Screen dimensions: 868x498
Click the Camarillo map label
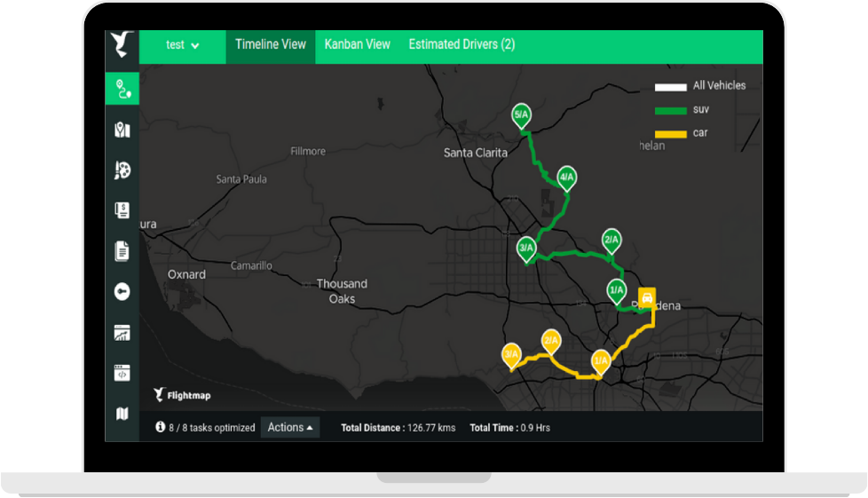pyautogui.click(x=251, y=266)
